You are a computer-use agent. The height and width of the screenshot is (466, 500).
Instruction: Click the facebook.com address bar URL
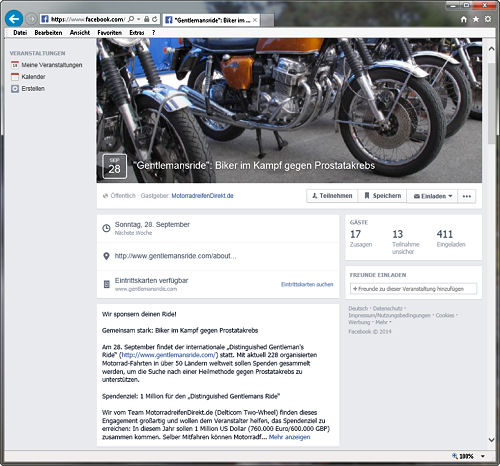[87, 19]
